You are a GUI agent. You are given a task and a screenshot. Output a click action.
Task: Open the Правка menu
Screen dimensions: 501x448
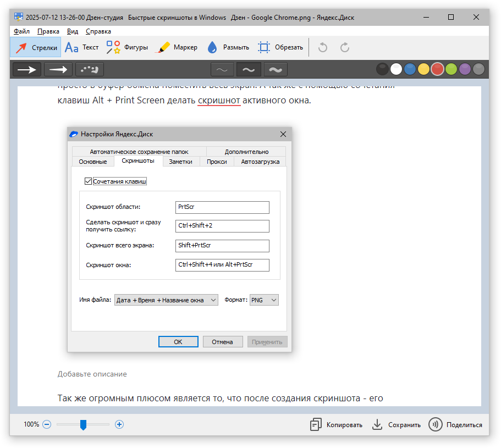click(48, 31)
